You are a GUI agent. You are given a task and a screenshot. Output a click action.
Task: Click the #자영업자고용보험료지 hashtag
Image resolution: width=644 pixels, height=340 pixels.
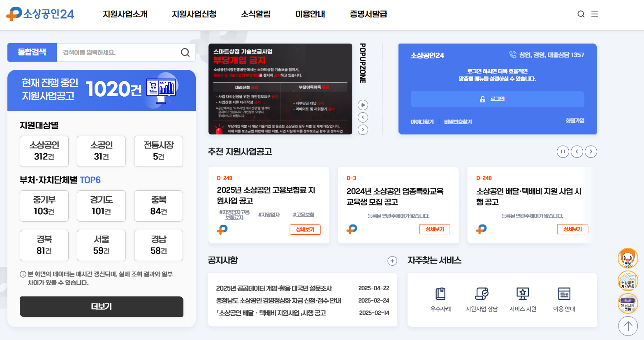(x=234, y=215)
